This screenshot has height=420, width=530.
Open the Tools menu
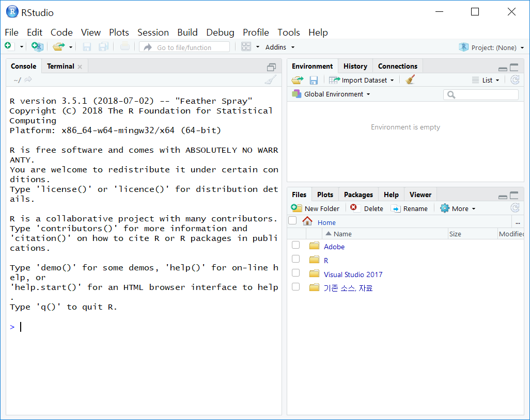coord(289,33)
